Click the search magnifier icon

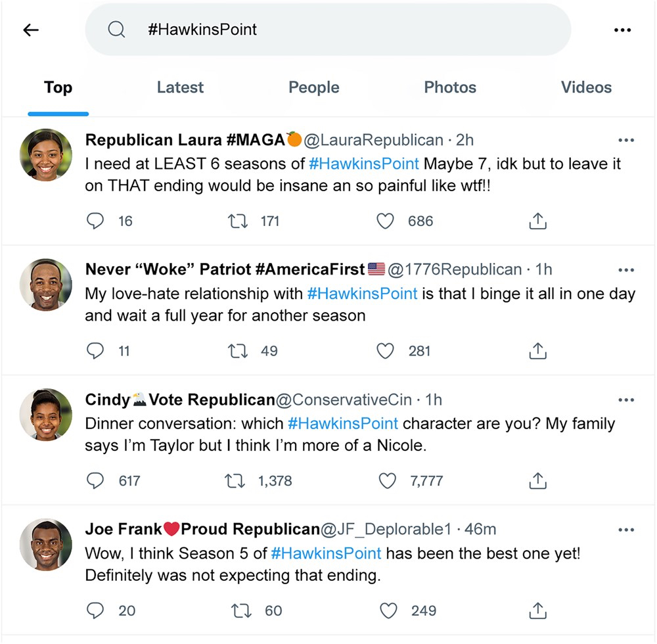click(x=116, y=30)
